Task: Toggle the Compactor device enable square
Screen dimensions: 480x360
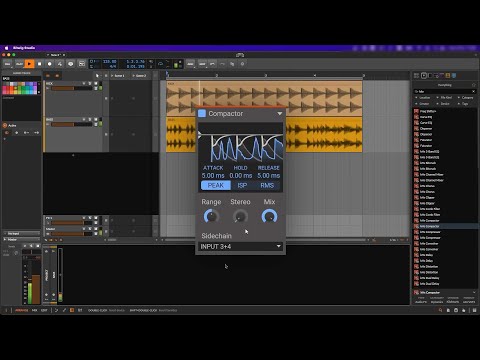Action: (202, 113)
